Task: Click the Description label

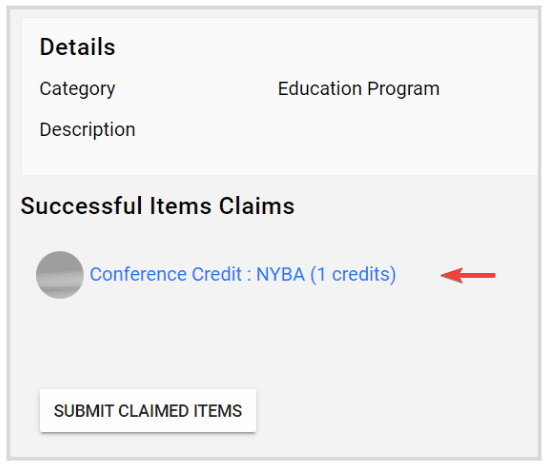Action: pyautogui.click(x=87, y=130)
